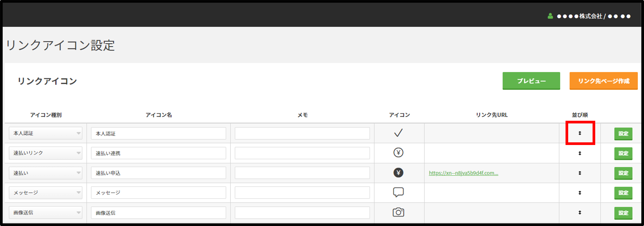Expand the 画像送信 icon type dropdown
The height and width of the screenshot is (226, 644).
(x=46, y=212)
